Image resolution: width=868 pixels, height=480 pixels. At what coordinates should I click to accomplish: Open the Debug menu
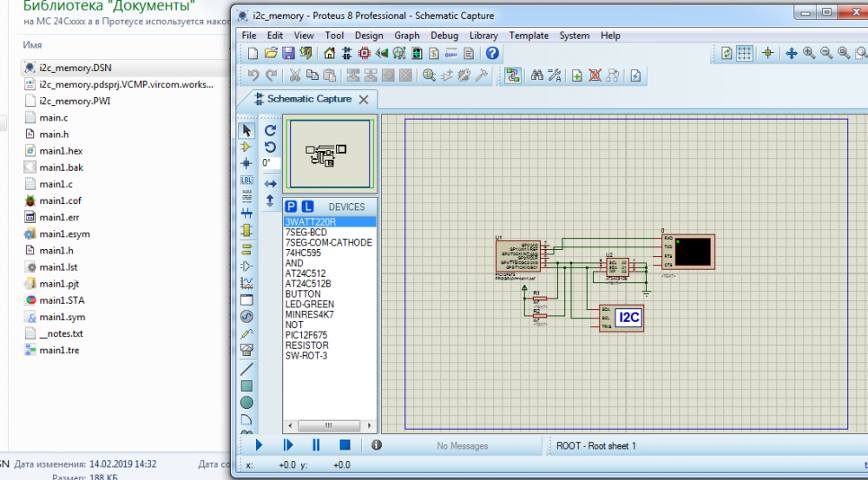(444, 36)
